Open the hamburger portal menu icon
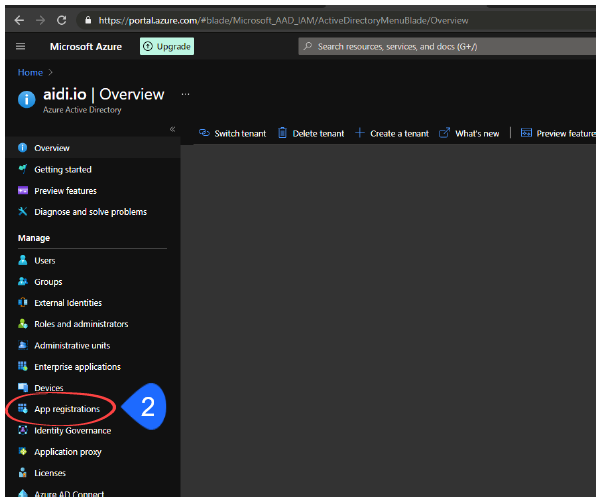Viewport: 598px width, 499px height. (x=21, y=47)
